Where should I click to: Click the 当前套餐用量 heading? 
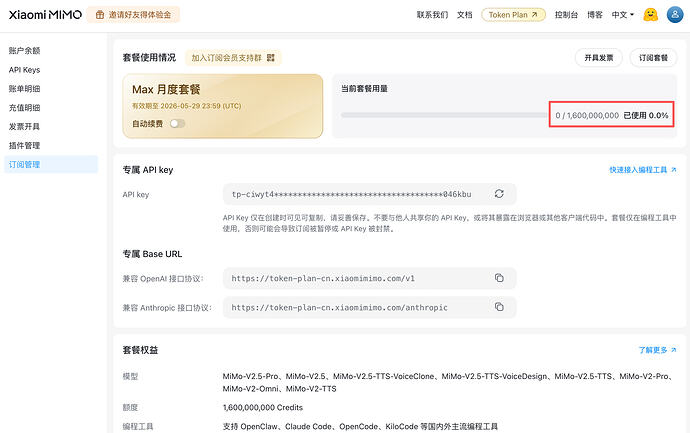click(x=364, y=88)
